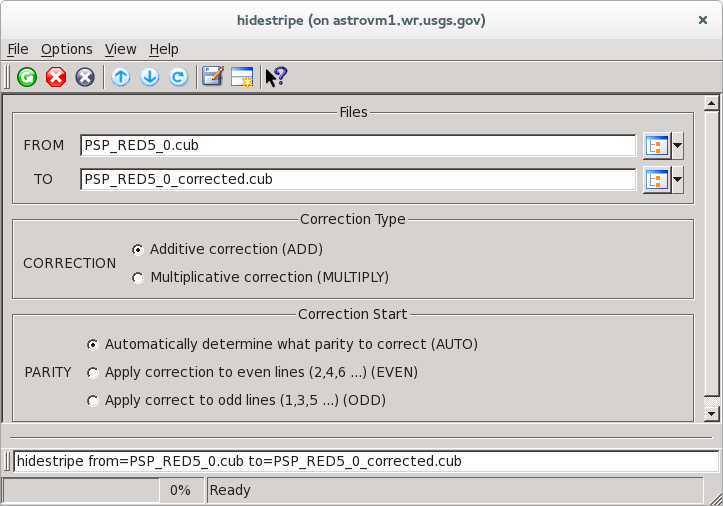Reset parameters with the circular arrow icon
The image size is (723, 506).
point(178,77)
